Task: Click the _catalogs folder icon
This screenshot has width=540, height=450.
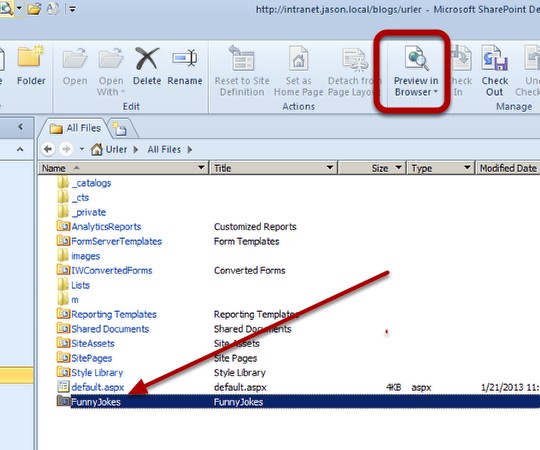Action: pyautogui.click(x=63, y=182)
